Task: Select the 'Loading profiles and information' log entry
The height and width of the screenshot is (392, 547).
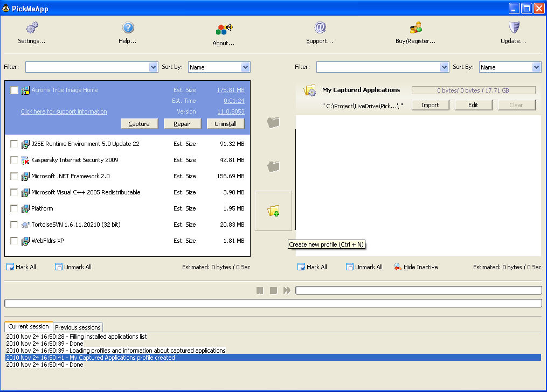Action: (116, 351)
